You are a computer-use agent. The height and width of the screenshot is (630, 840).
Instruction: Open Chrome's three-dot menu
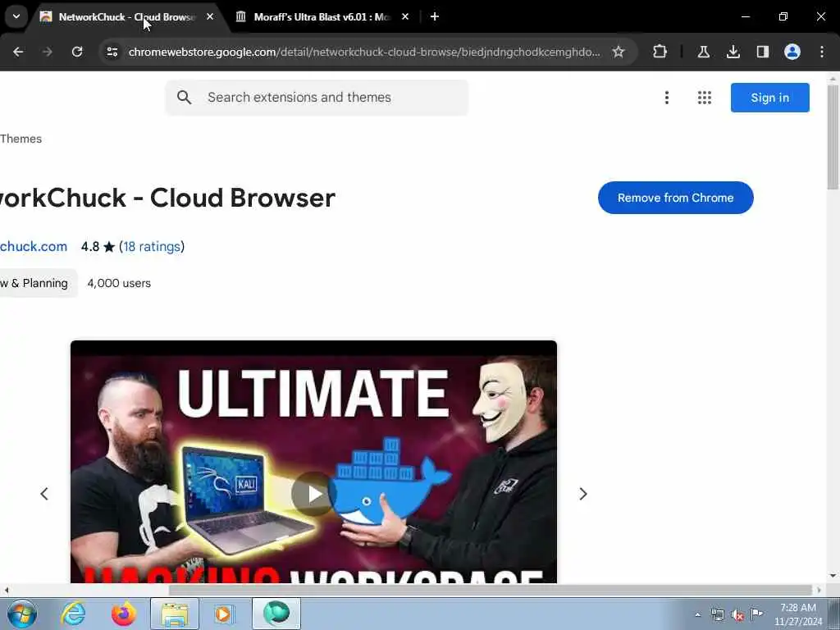822,52
